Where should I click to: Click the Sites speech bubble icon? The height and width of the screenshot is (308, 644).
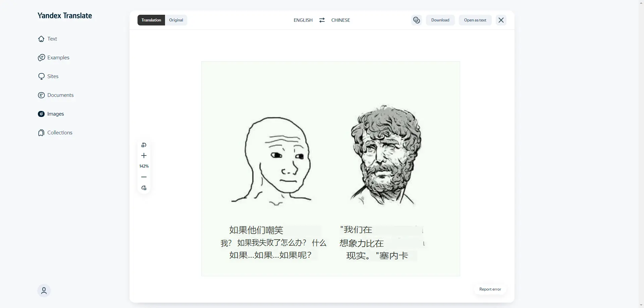click(x=41, y=76)
